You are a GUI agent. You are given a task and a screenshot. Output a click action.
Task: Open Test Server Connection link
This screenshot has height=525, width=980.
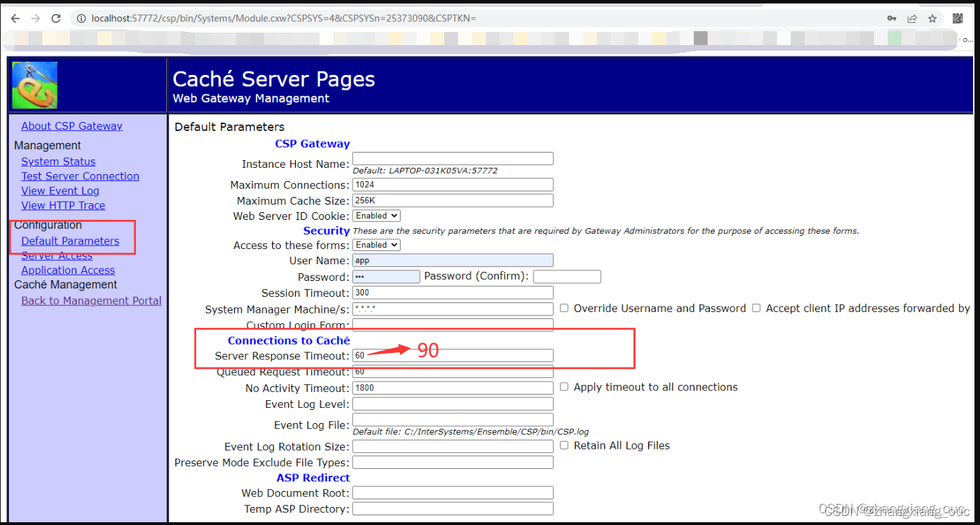[x=80, y=176]
